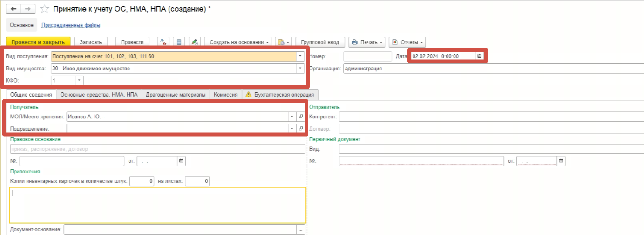
Task: Switch to the Общие сведения tab
Action: tap(31, 94)
